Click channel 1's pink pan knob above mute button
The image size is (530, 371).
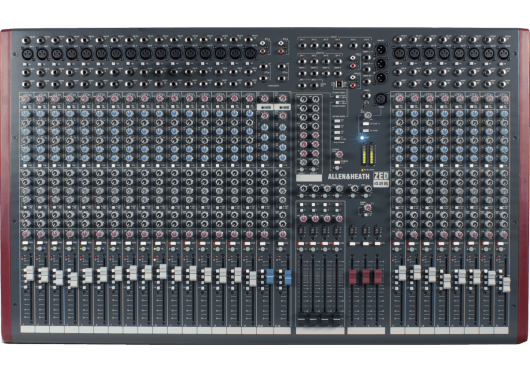tap(25, 234)
